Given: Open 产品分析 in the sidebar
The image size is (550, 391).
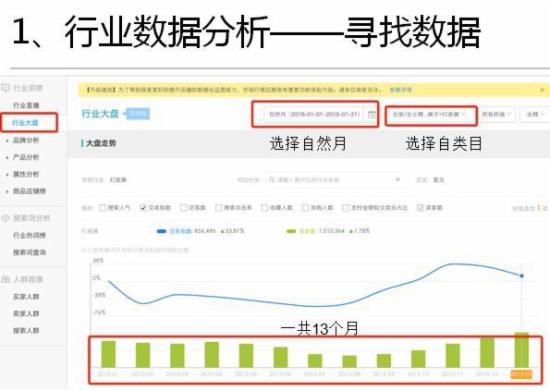Looking at the screenshot, I should [26, 157].
